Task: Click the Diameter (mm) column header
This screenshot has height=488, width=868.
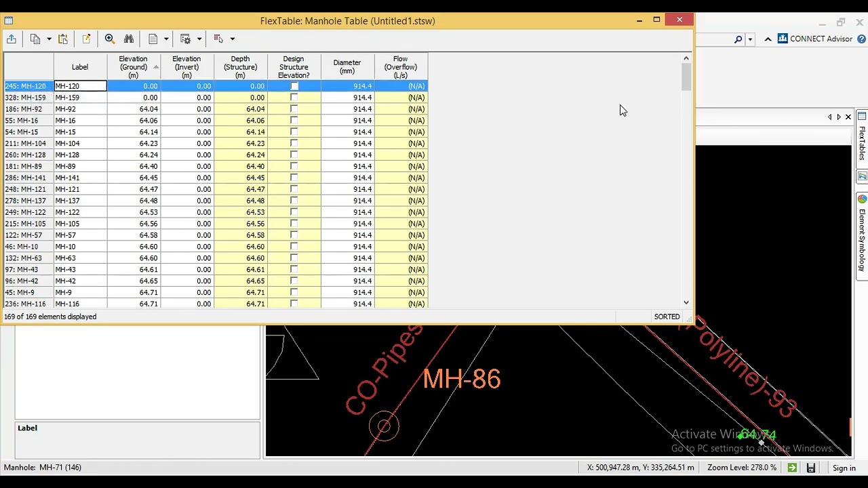Action: tap(347, 67)
